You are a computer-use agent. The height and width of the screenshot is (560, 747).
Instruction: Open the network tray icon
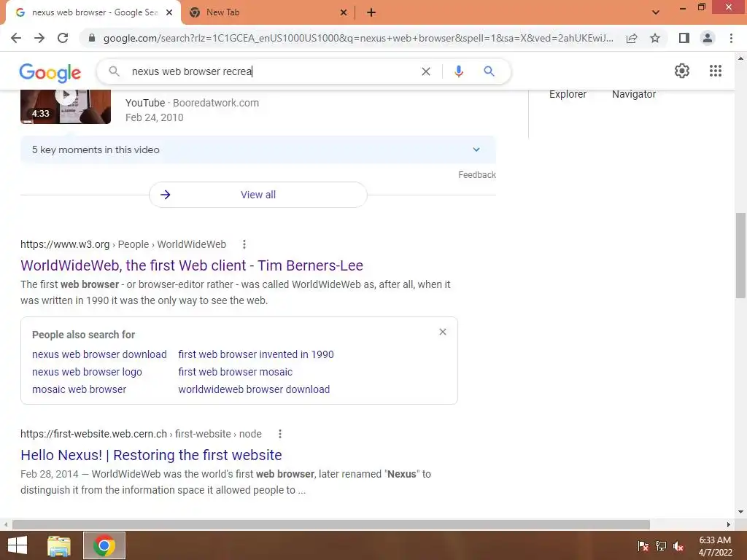pyautogui.click(x=661, y=546)
